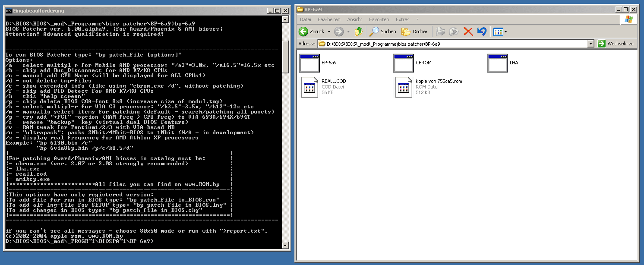Click the 'Example: bp 6130.bin /e' line
The width and height of the screenshot is (644, 265).
pyautogui.click(x=49, y=143)
